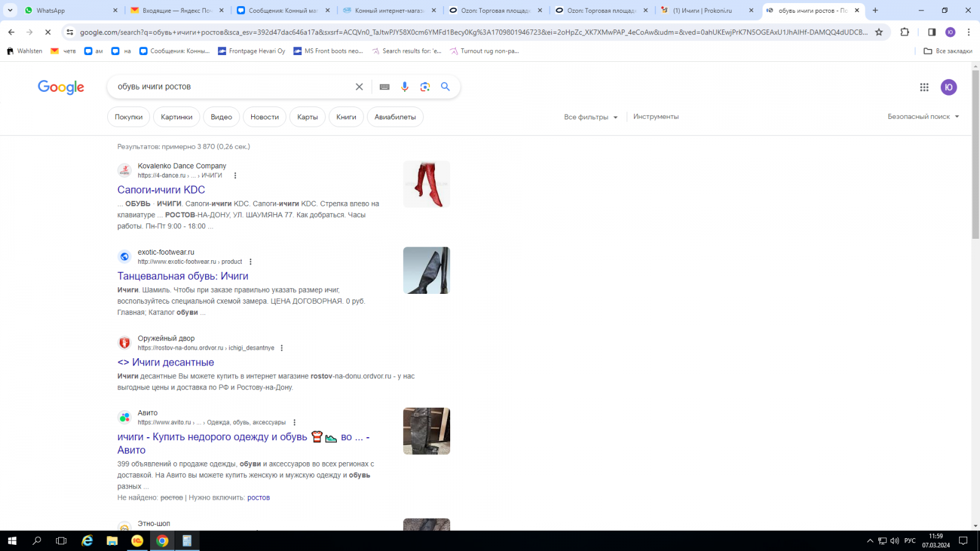The image size is (980, 551).
Task: Switch to the Ичиги | Prokoni.ru tab
Action: [x=707, y=10]
